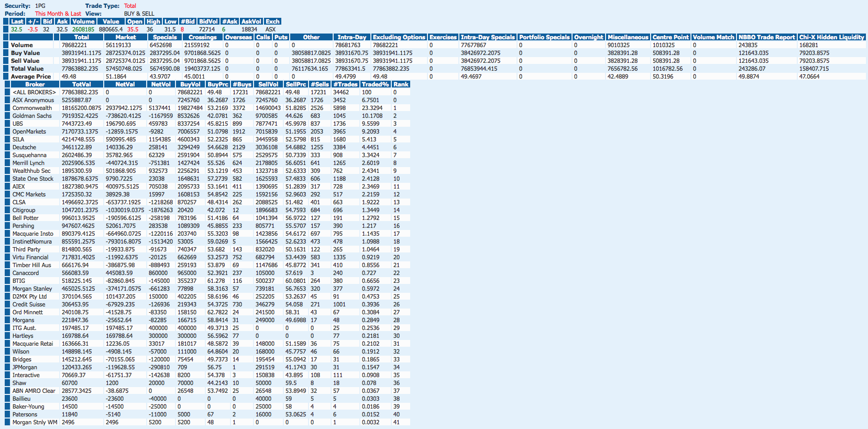This screenshot has width=868, height=429.
Task: Click the High column header
Action: click(153, 21)
